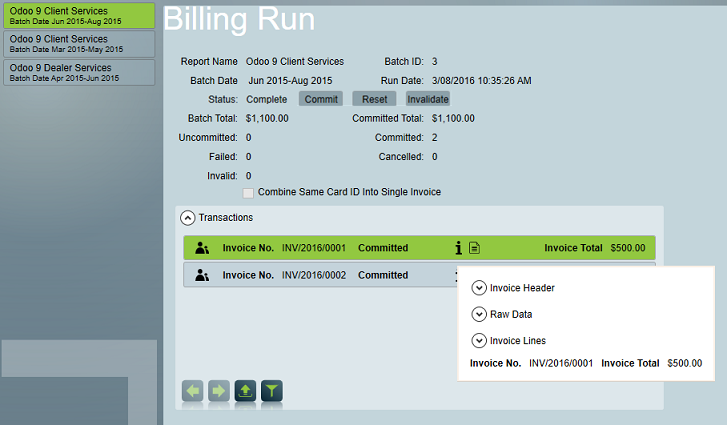Expand the Invoice Lines section
Viewport: 727px width, 425px height.
click(479, 341)
